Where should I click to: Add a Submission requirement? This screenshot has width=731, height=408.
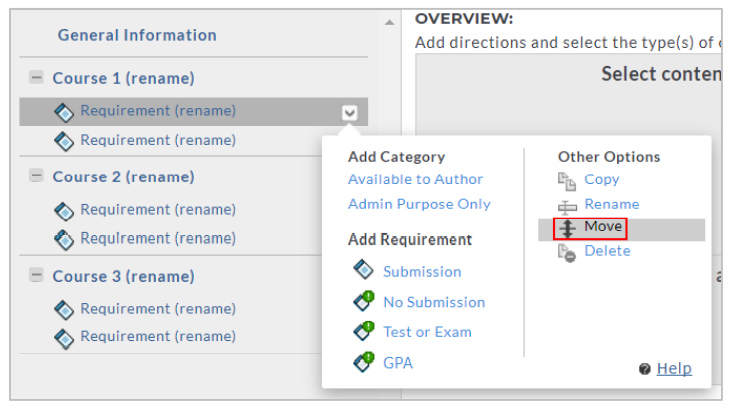pos(422,272)
